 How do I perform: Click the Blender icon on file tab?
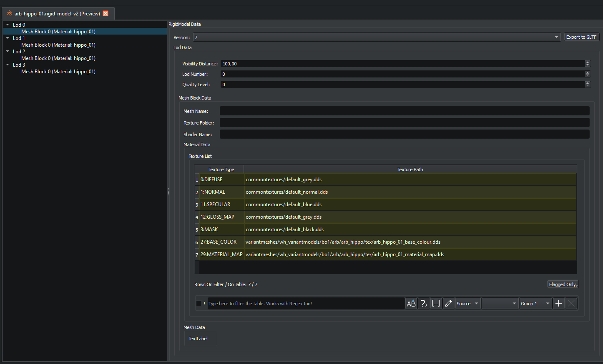point(10,13)
